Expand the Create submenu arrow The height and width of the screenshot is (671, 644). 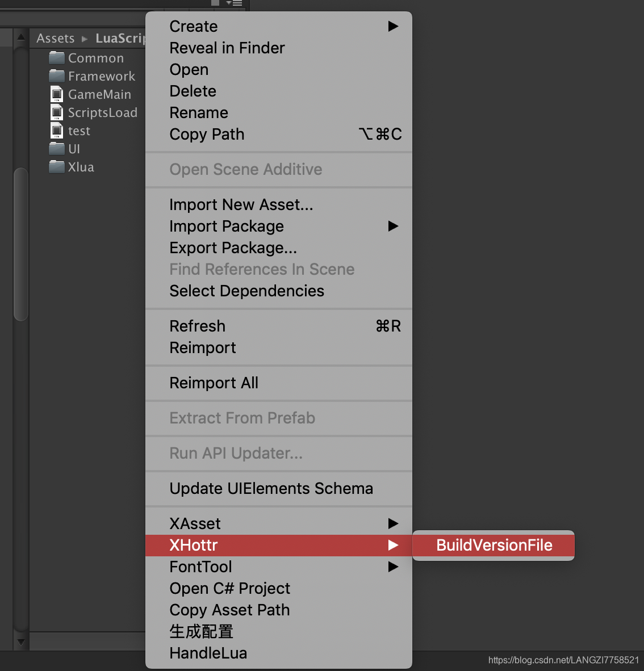393,27
